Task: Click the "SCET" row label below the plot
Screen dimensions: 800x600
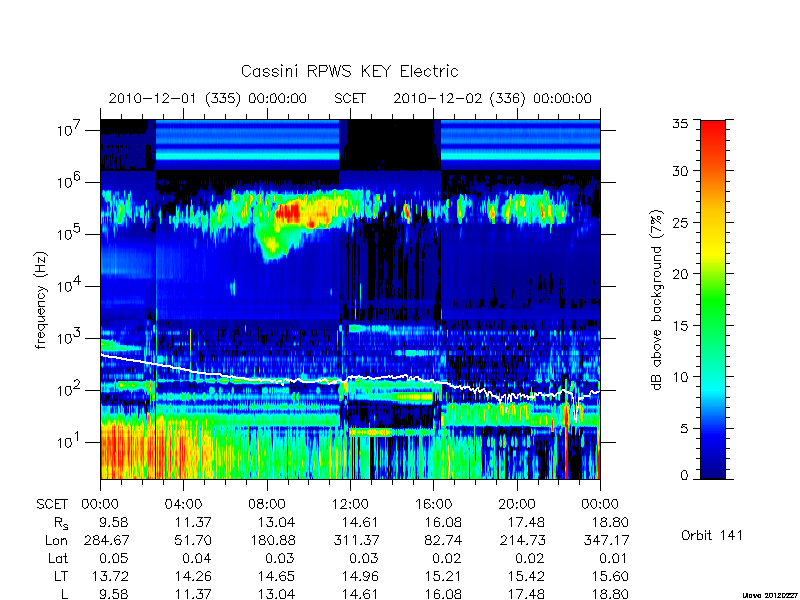Action: pyautogui.click(x=52, y=505)
